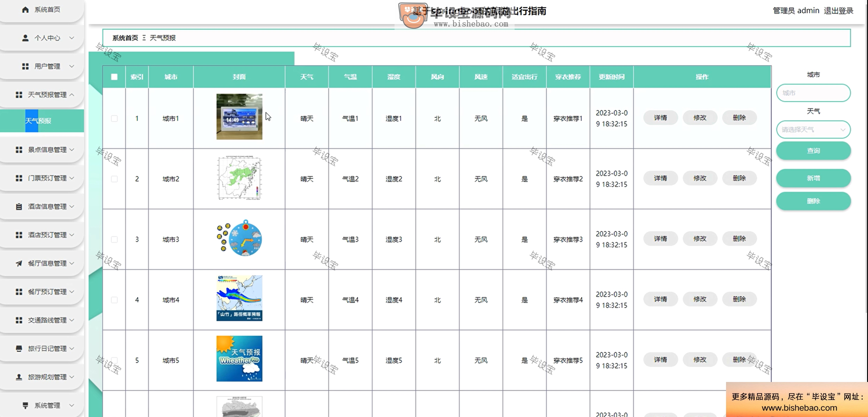Collapse the 天气预报管理 menu chevron
Viewport: 868px width, 417px height.
click(x=72, y=95)
